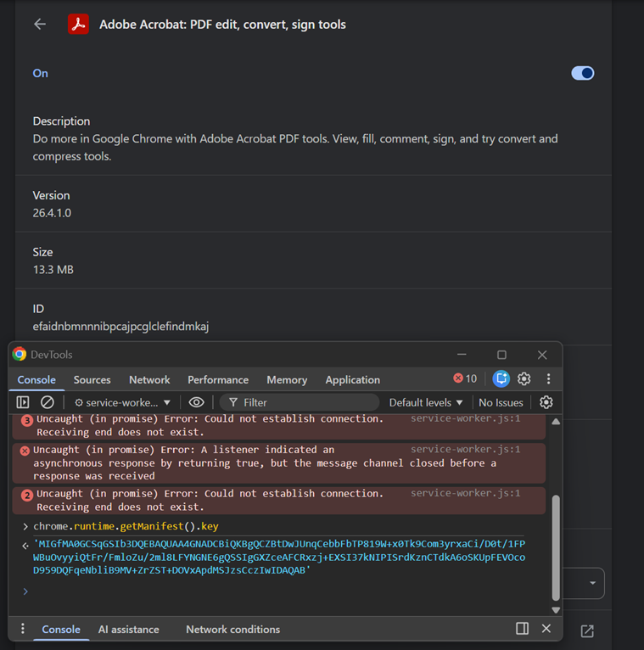Image resolution: width=644 pixels, height=650 pixels.
Task: Click the extension ID text efaidnbmnnnibpcajpcglclefindmkaj
Action: tap(121, 327)
